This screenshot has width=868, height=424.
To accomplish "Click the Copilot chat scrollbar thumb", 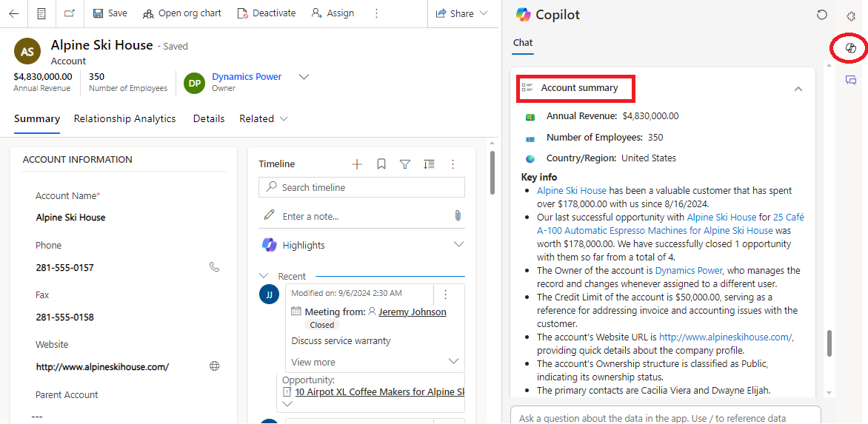I will point(829,344).
